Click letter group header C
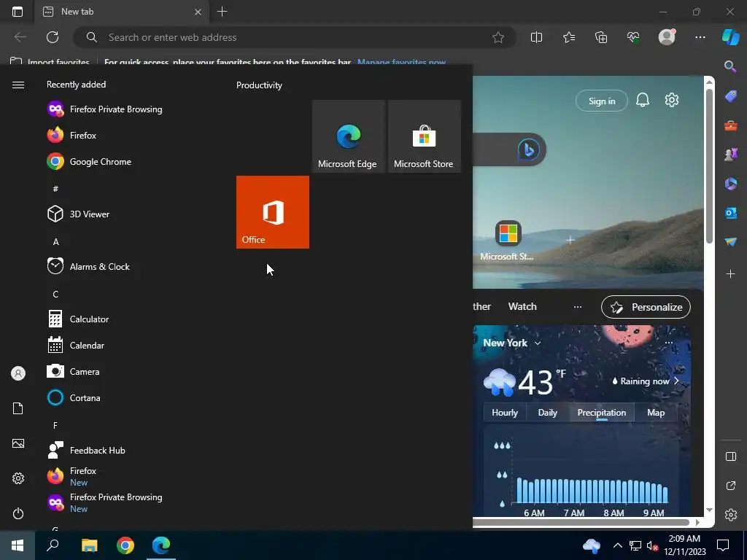This screenshot has height=560, width=747. point(55,294)
